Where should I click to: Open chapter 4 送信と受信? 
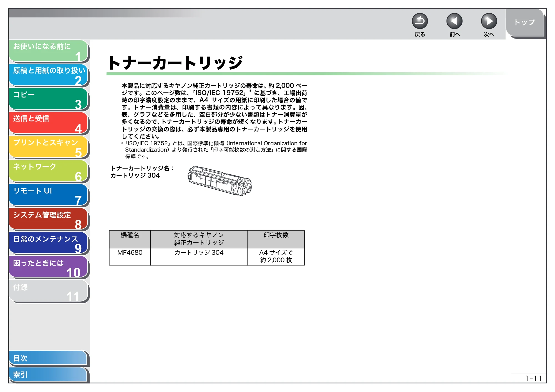coord(49,123)
